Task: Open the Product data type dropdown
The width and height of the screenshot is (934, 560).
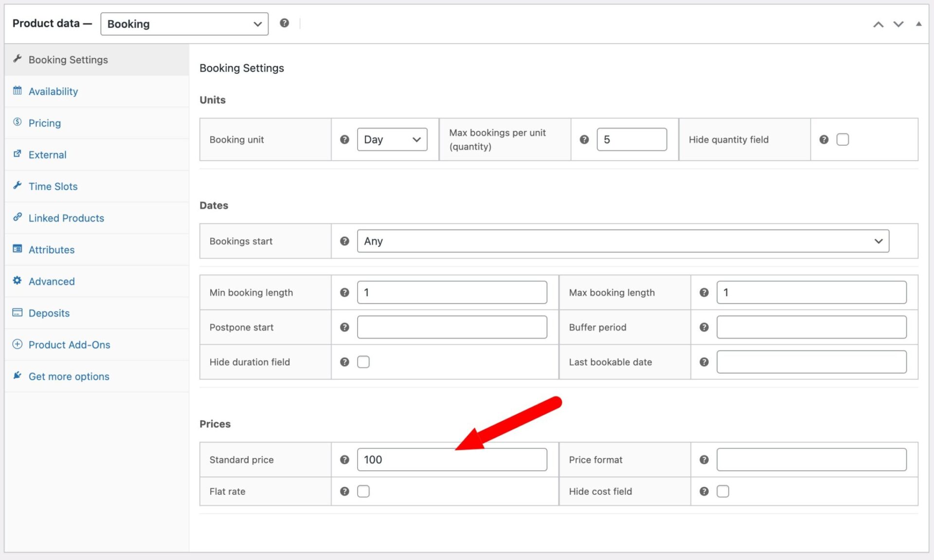Action: [x=184, y=24]
